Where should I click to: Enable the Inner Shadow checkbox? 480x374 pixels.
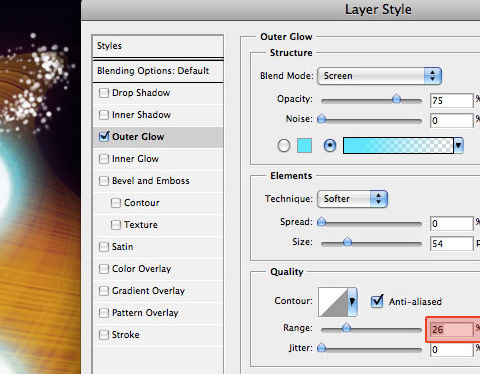point(104,115)
